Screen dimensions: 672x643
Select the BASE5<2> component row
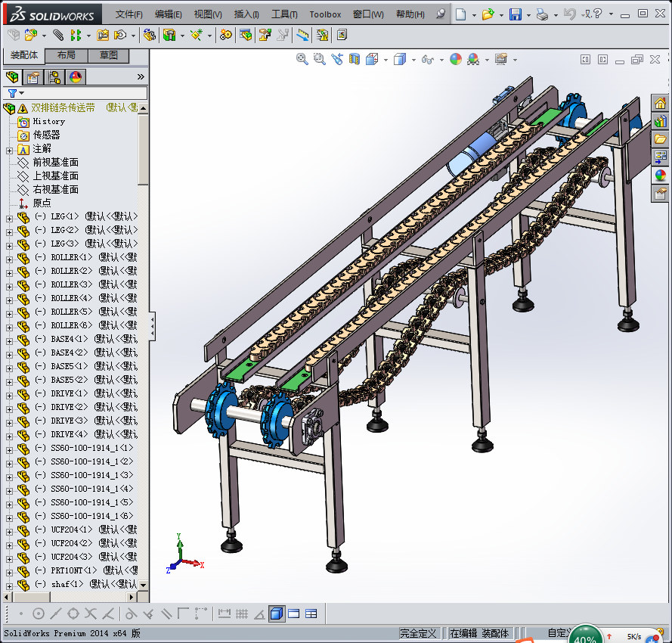[77, 380]
